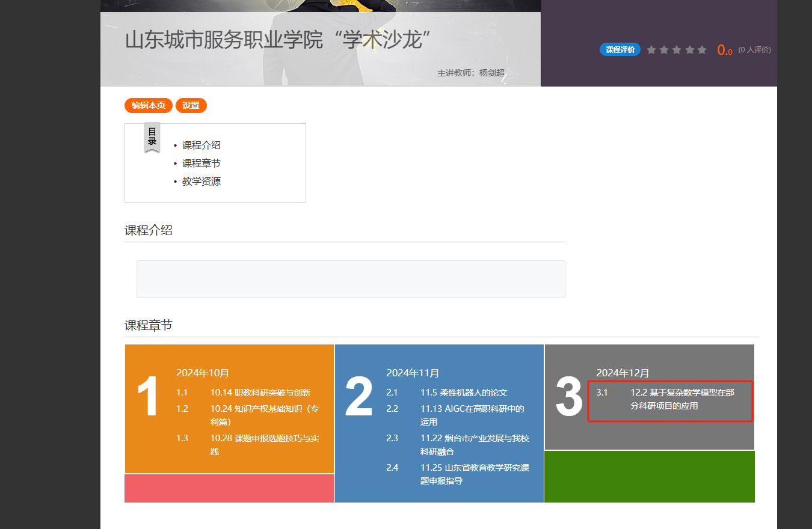Select the fourth rating star
812x529 pixels.
pos(689,50)
